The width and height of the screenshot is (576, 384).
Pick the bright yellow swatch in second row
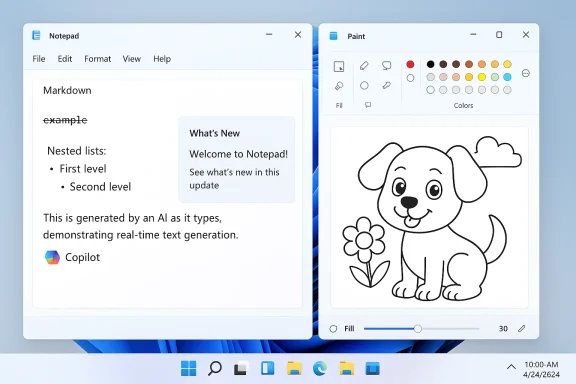pos(482,77)
